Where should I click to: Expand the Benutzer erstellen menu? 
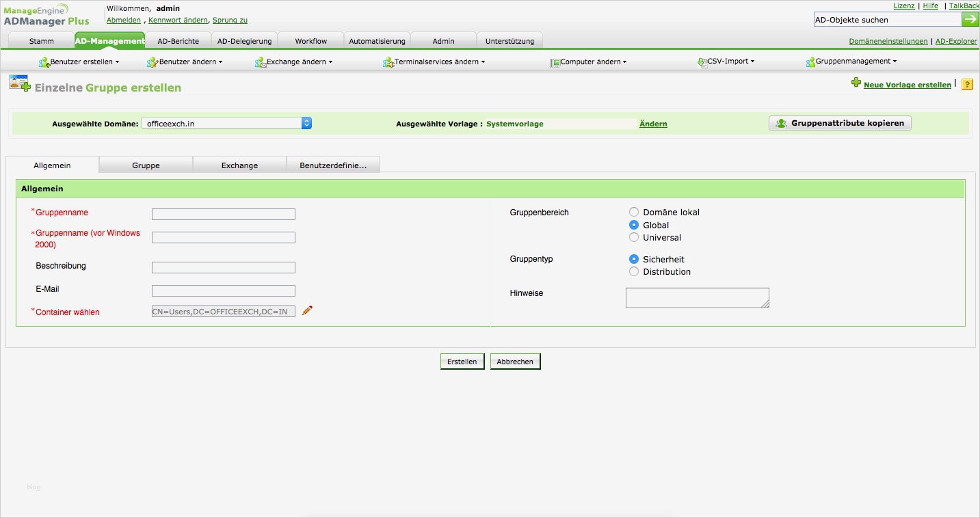click(85, 62)
